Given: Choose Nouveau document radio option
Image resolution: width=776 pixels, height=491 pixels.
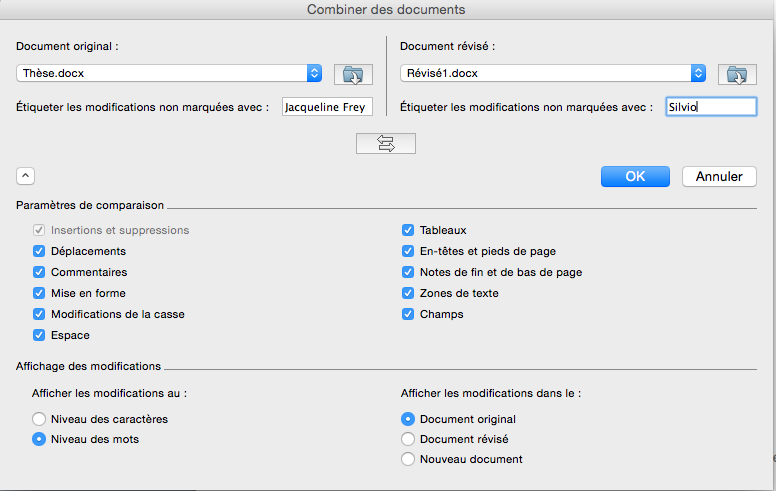Looking at the screenshot, I should pos(408,459).
